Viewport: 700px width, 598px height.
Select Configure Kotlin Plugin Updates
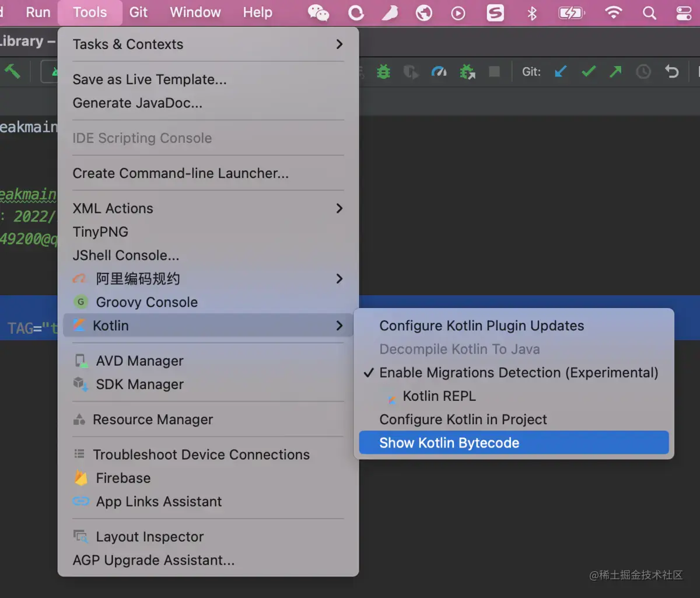coord(514,326)
